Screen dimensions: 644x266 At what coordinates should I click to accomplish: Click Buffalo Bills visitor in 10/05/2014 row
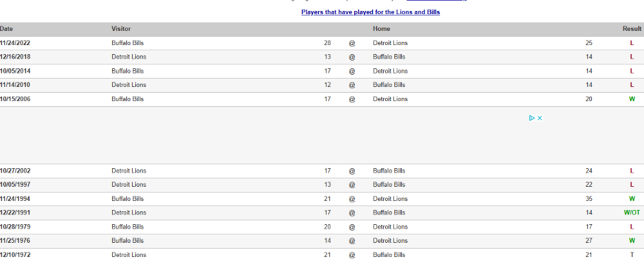tap(128, 71)
